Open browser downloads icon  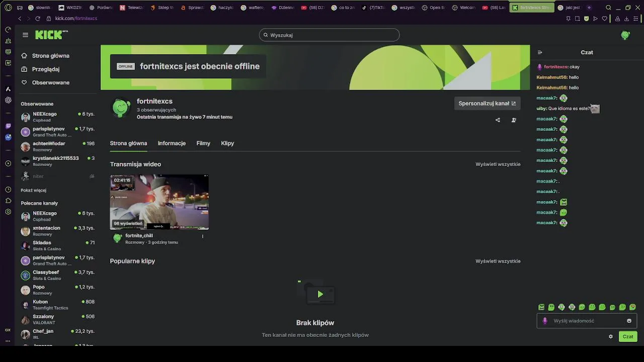point(626,19)
